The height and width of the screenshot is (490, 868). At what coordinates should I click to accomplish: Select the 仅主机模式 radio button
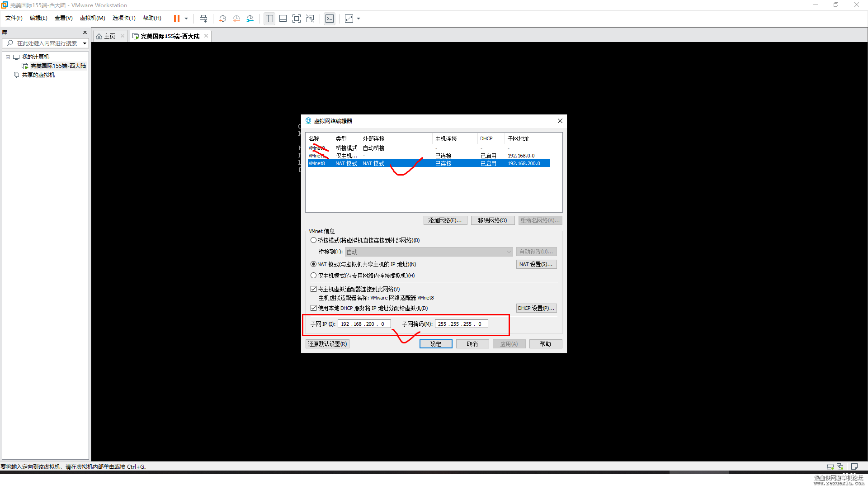[x=313, y=276]
